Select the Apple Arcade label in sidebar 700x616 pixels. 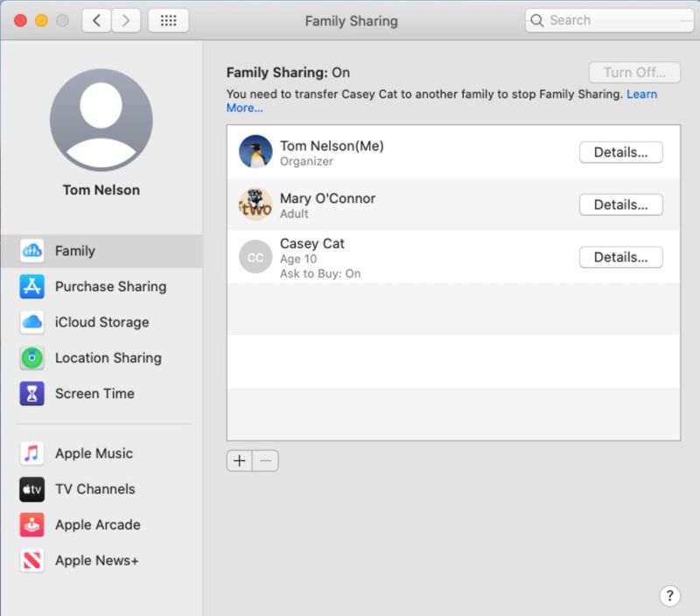[x=98, y=525]
